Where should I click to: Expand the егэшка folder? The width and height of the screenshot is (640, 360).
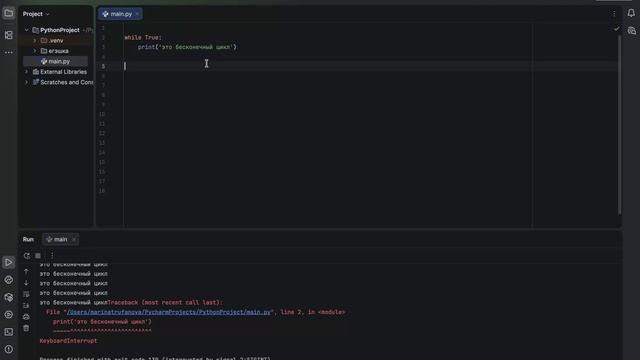click(35, 51)
